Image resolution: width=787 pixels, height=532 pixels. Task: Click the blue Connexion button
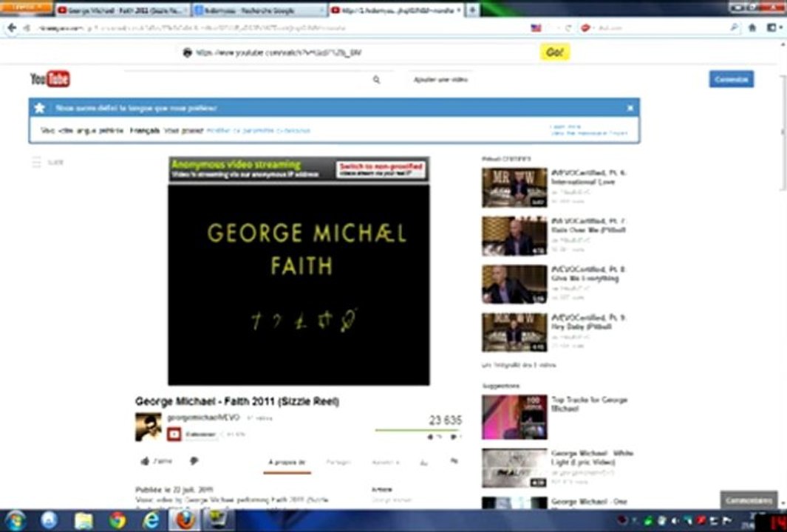pyautogui.click(x=732, y=79)
